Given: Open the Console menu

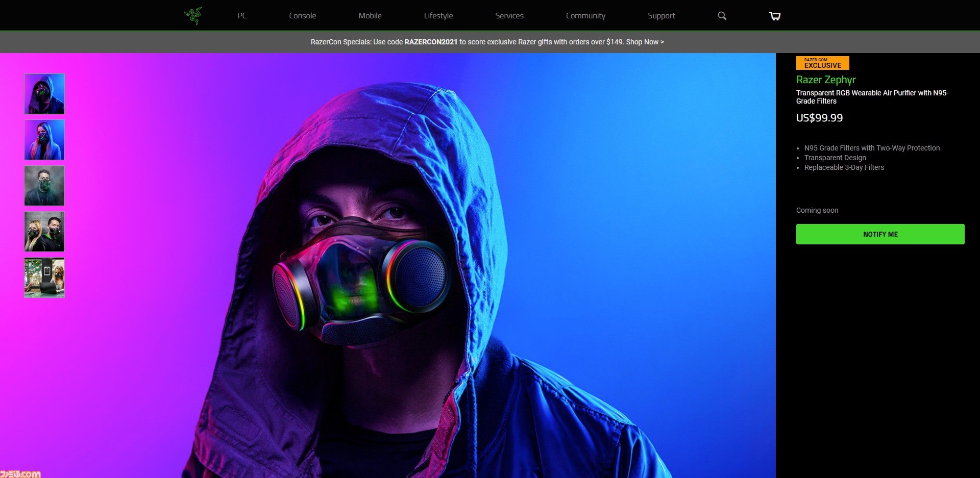Looking at the screenshot, I should [302, 16].
